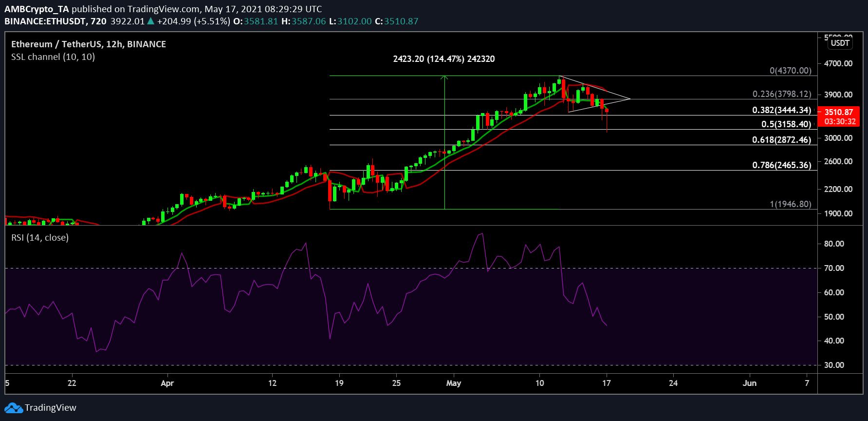Click the 22 date on time axis
868x421 pixels.
click(72, 383)
